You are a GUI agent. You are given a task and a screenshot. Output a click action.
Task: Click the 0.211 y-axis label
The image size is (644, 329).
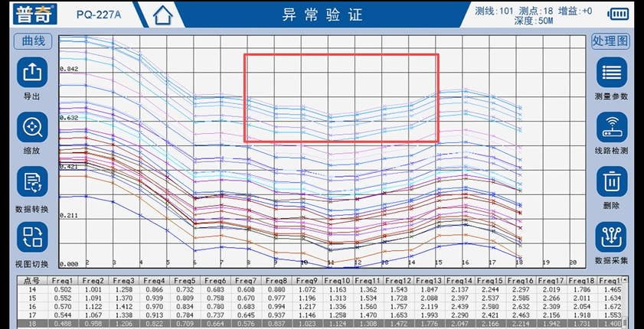[69, 215]
